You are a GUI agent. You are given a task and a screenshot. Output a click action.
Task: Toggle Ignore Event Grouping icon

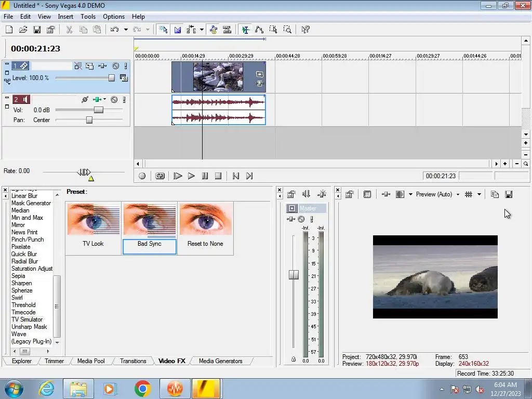click(x=227, y=30)
